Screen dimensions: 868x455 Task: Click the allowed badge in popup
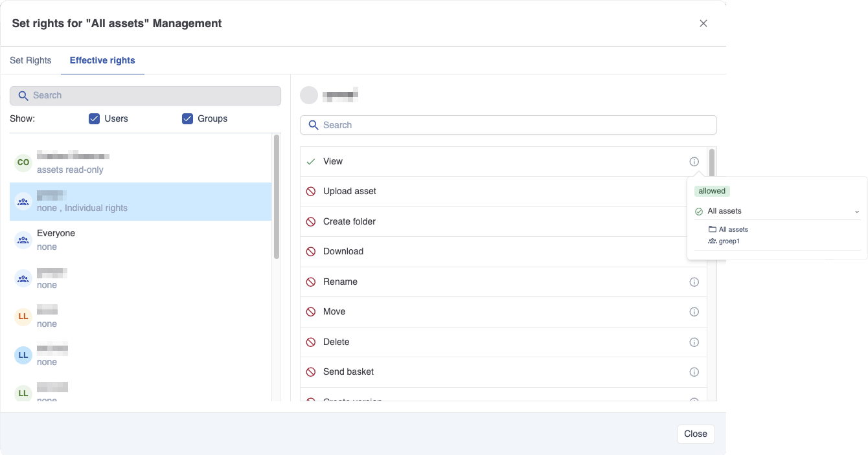pyautogui.click(x=712, y=192)
